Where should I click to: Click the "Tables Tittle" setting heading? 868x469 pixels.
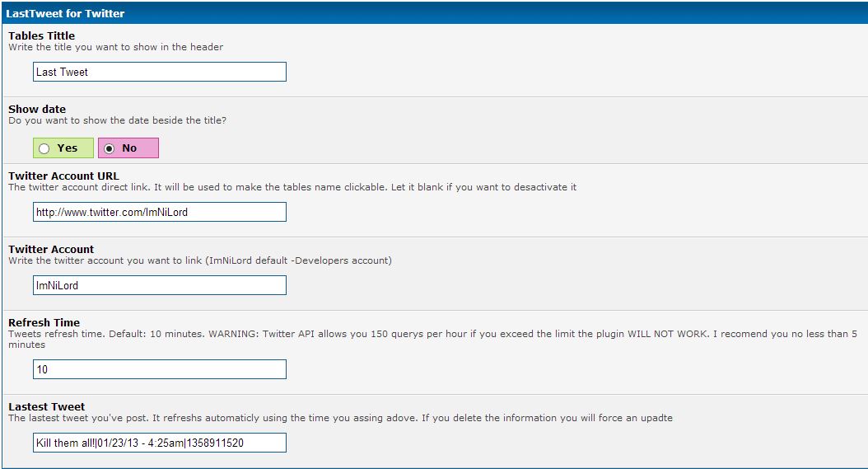pos(41,35)
